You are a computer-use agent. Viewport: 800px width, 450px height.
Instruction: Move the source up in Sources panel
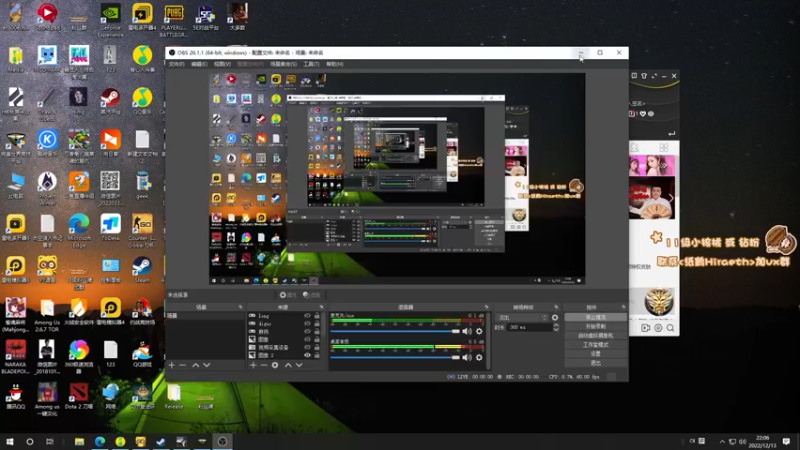click(288, 365)
